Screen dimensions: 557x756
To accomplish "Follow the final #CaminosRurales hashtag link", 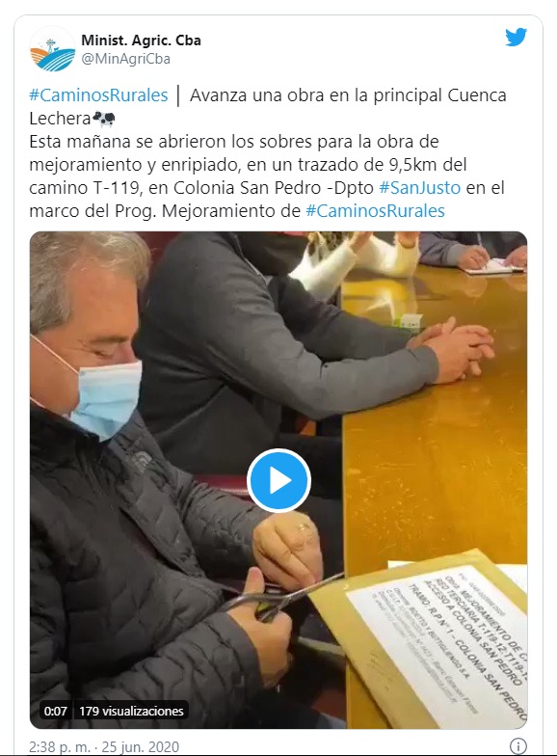I will click(375, 210).
